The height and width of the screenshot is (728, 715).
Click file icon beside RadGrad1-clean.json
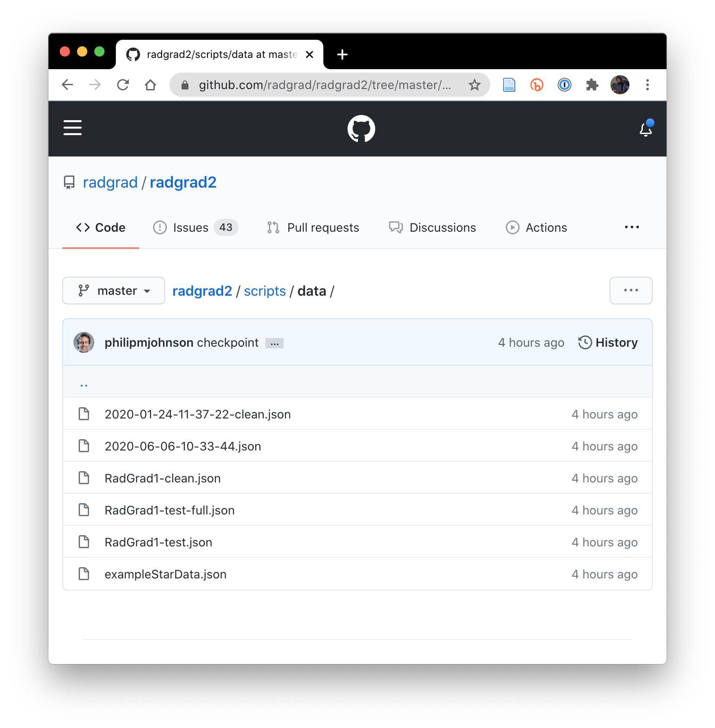tap(84, 478)
